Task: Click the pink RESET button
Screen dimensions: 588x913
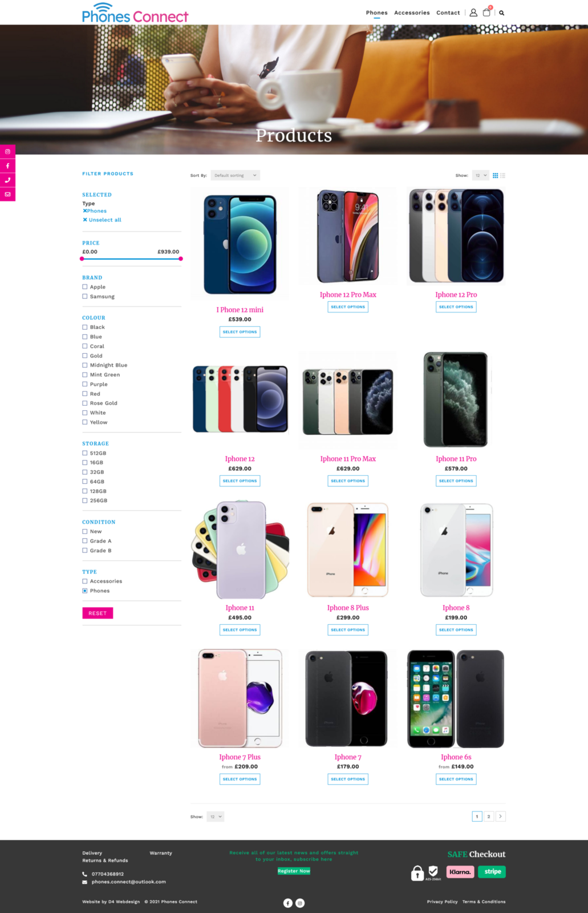Action: point(98,613)
